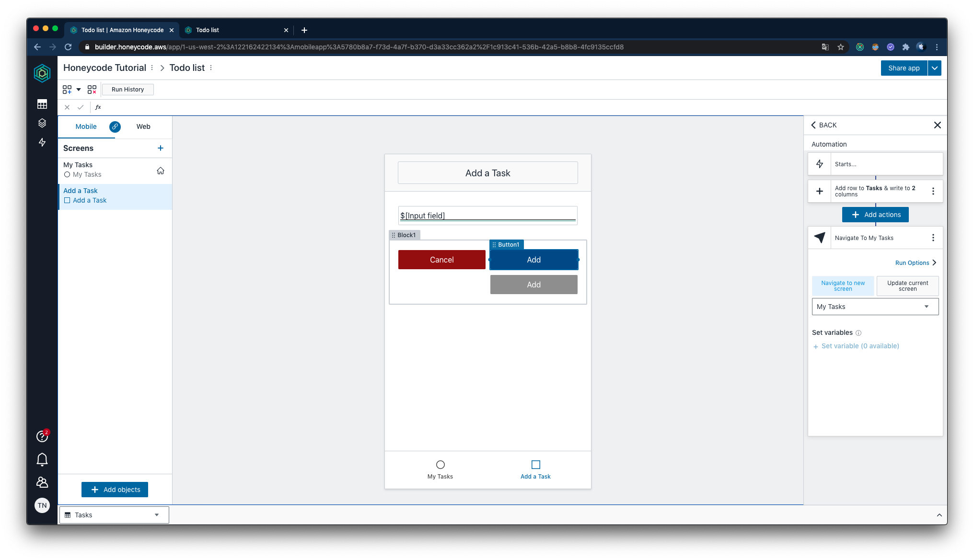This screenshot has width=974, height=560.
Task: Open the TN user avatar
Action: coord(42,505)
